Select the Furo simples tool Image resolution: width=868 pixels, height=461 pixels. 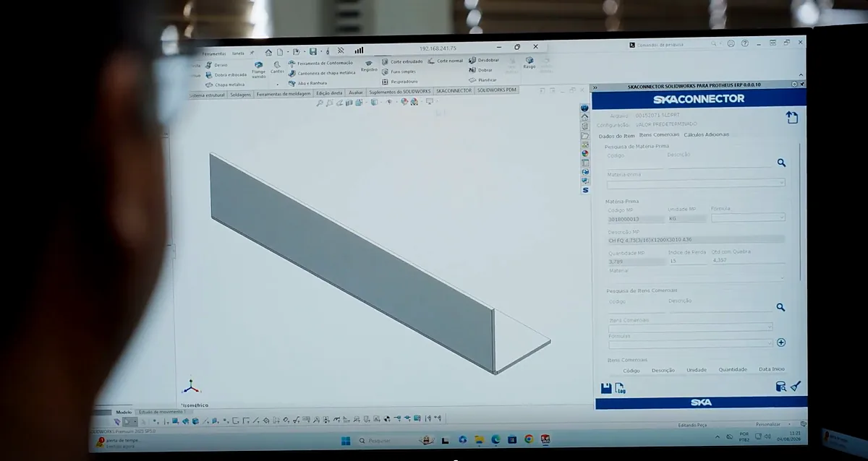[x=399, y=71]
